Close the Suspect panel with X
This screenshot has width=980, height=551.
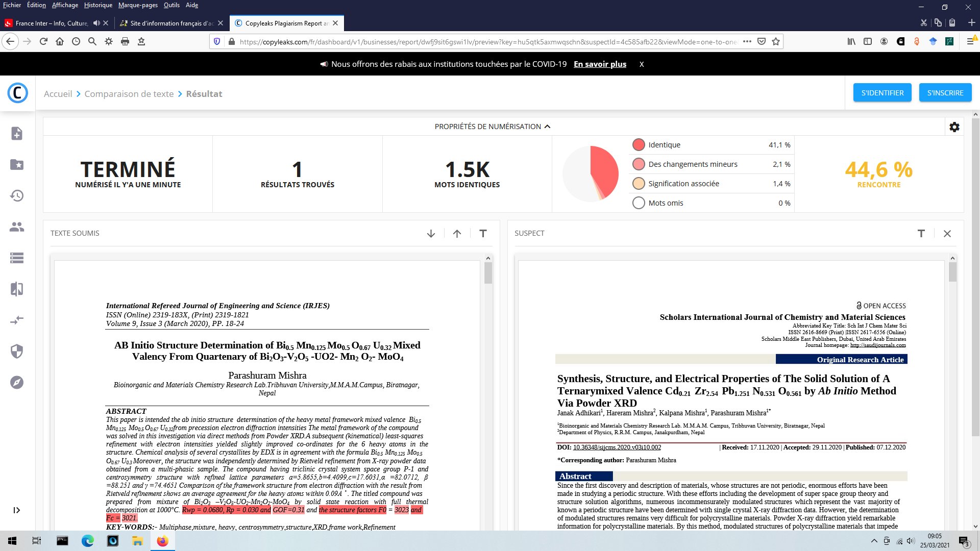(x=947, y=234)
